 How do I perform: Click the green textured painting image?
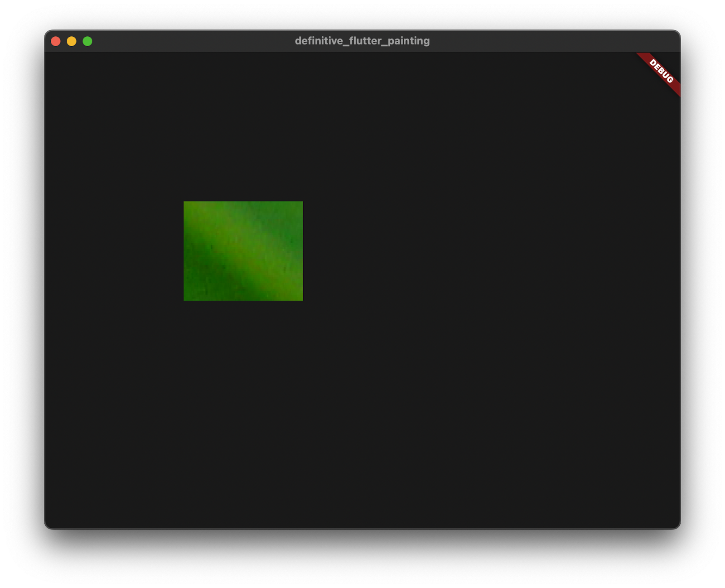pos(243,251)
